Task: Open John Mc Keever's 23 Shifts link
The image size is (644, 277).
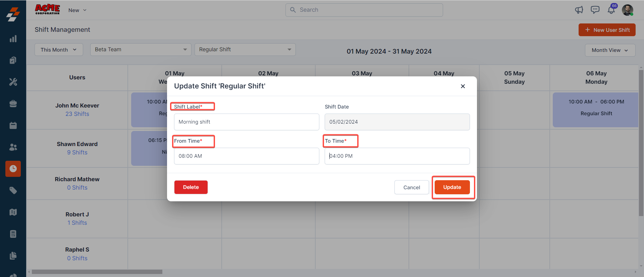Action: click(77, 114)
